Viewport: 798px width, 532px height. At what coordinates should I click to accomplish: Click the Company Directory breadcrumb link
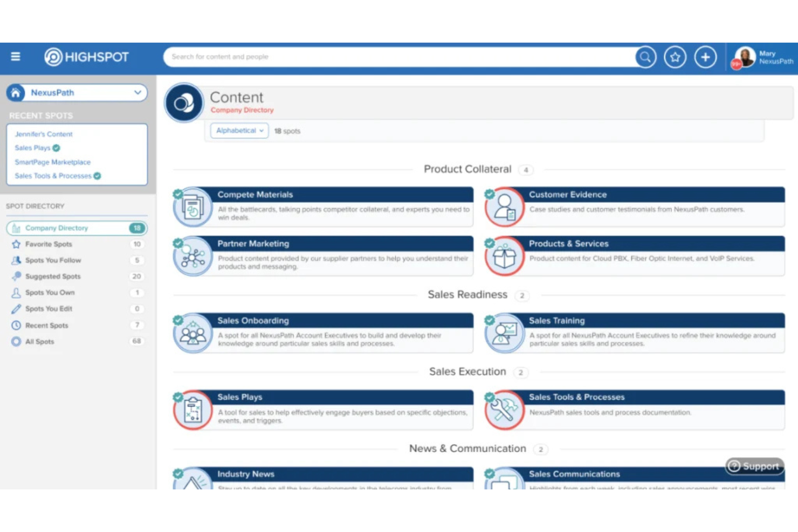click(242, 110)
